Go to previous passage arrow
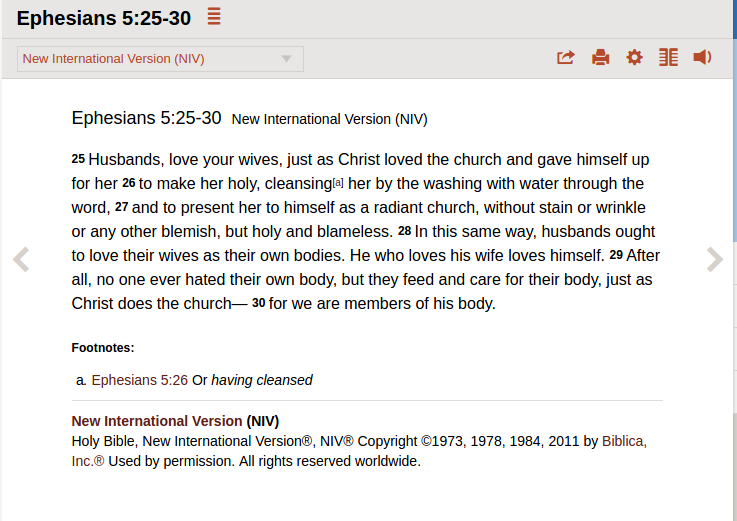The width and height of the screenshot is (737, 521). pyautogui.click(x=21, y=259)
